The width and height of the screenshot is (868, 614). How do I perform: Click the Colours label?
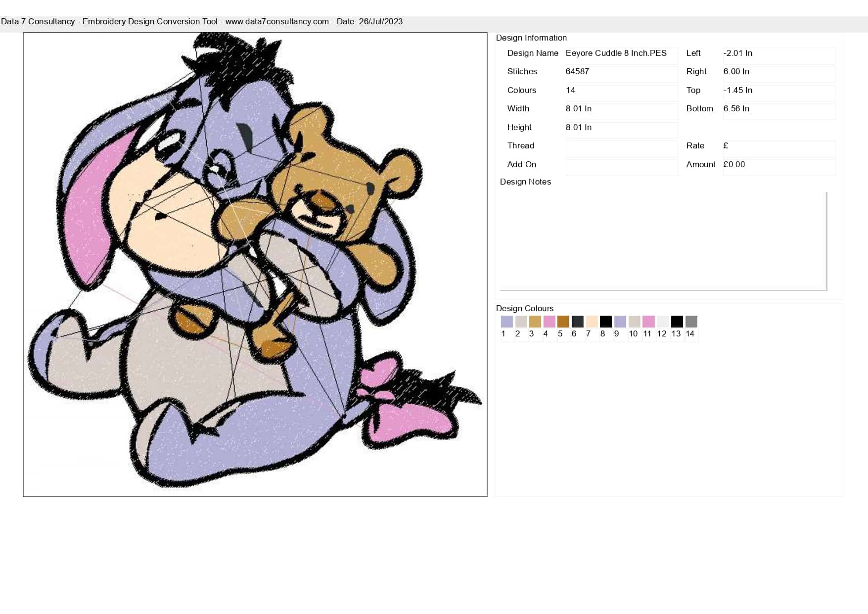[522, 90]
